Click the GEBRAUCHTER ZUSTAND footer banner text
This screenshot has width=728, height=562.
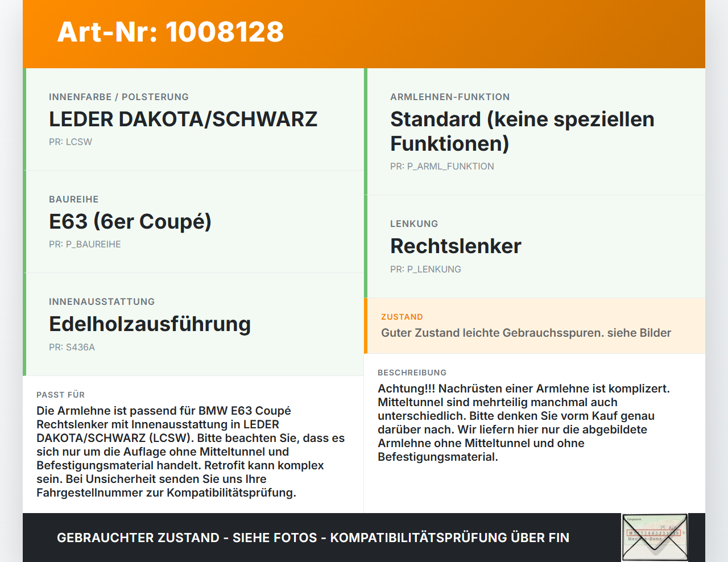tap(313, 538)
